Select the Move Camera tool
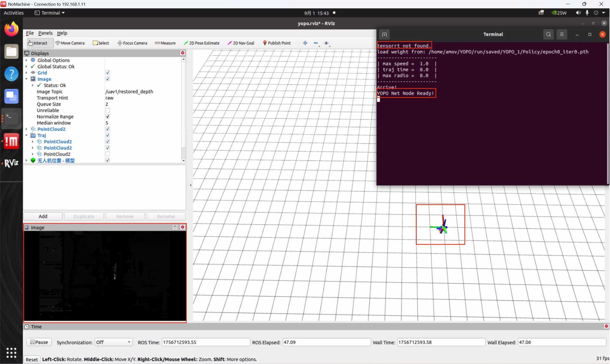This screenshot has height=364, width=610. (x=70, y=43)
